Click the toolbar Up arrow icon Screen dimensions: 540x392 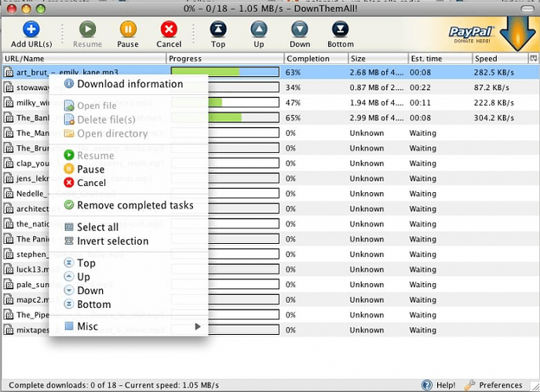coord(259,29)
